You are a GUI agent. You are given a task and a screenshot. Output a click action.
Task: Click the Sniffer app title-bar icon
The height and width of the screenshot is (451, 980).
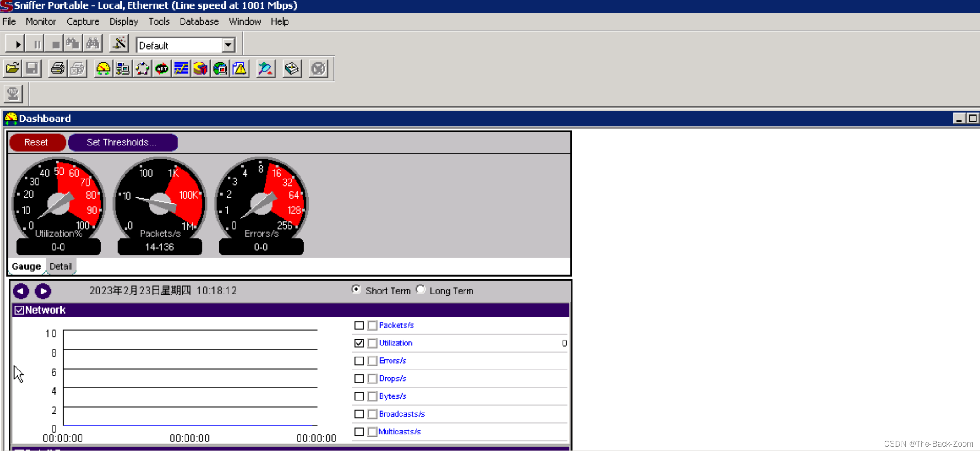(x=6, y=6)
